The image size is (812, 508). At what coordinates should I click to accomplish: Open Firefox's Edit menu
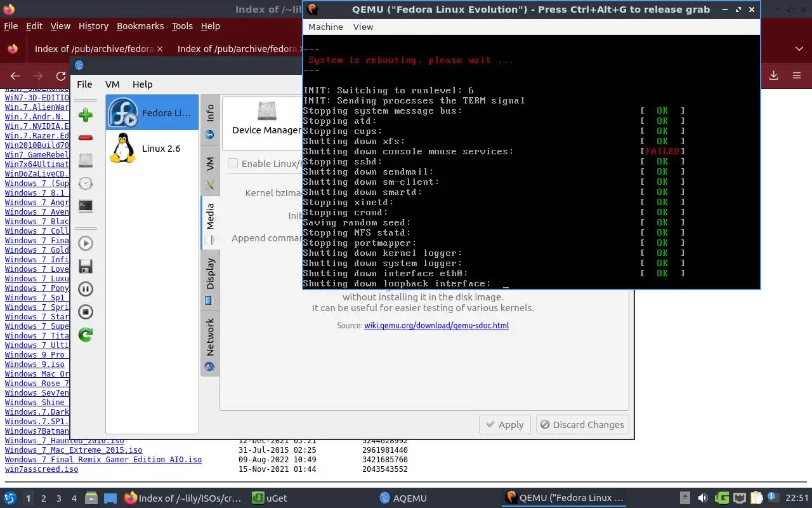pyautogui.click(x=34, y=26)
